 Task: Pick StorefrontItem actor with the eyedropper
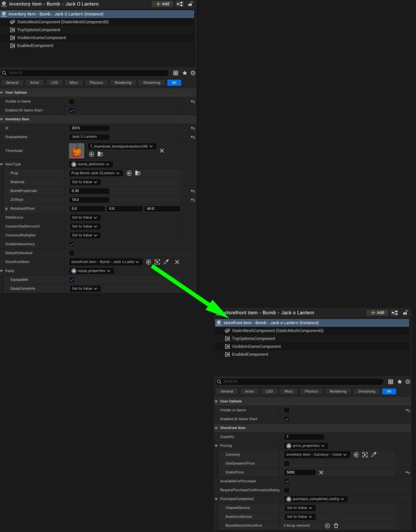tap(166, 262)
